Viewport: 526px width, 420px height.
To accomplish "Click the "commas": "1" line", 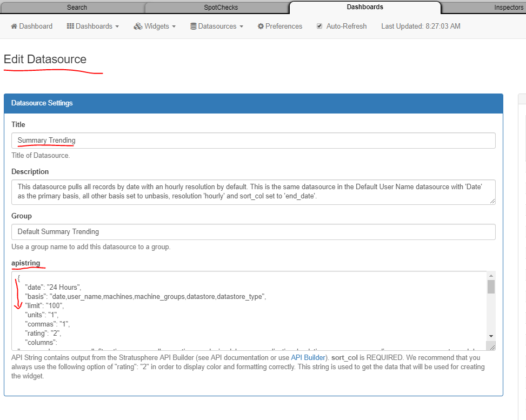I will (47, 324).
